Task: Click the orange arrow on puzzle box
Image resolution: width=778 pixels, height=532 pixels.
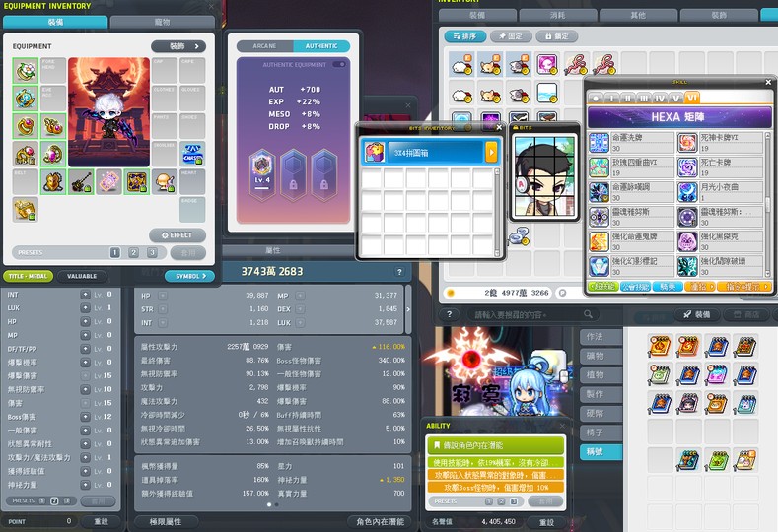Action: 490,152
